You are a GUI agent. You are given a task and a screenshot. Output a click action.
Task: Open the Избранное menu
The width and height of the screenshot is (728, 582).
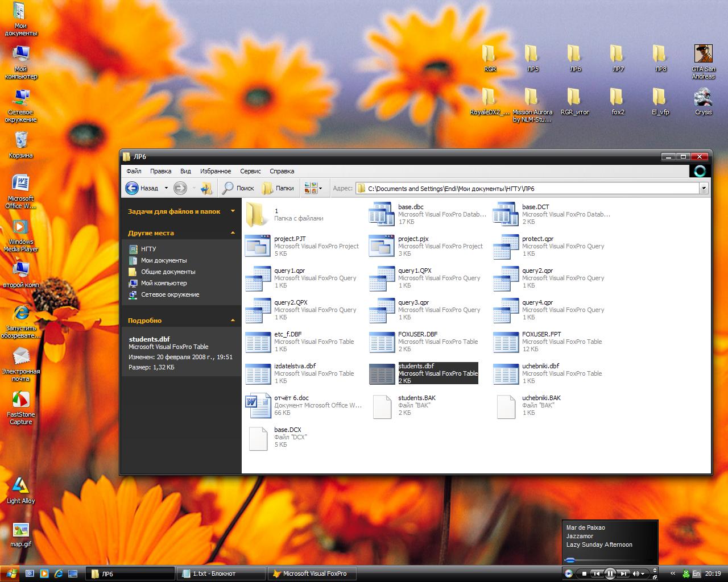point(216,171)
